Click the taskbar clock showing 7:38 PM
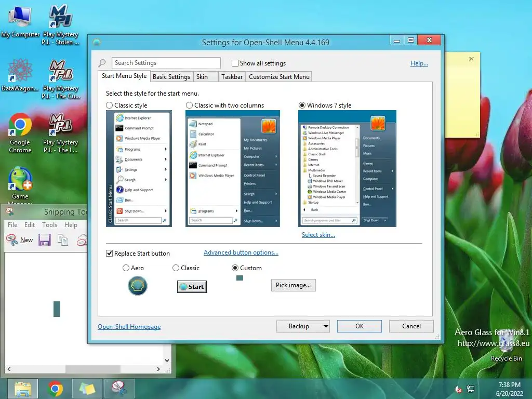 [x=509, y=389]
